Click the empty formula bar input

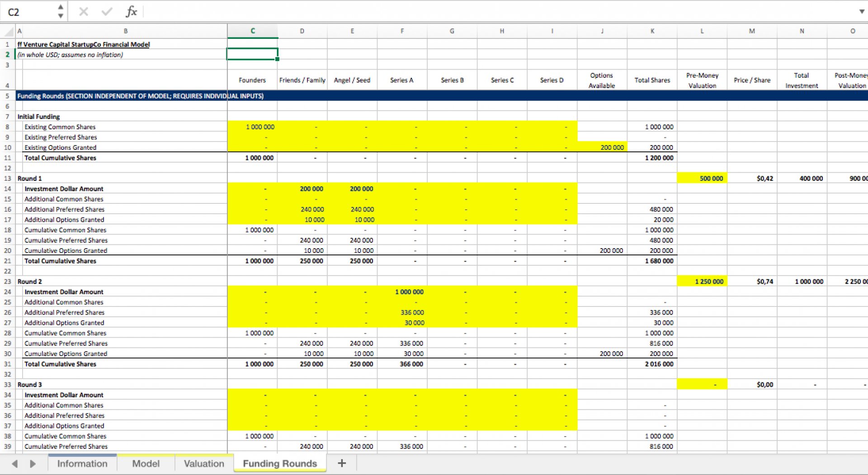pos(500,11)
